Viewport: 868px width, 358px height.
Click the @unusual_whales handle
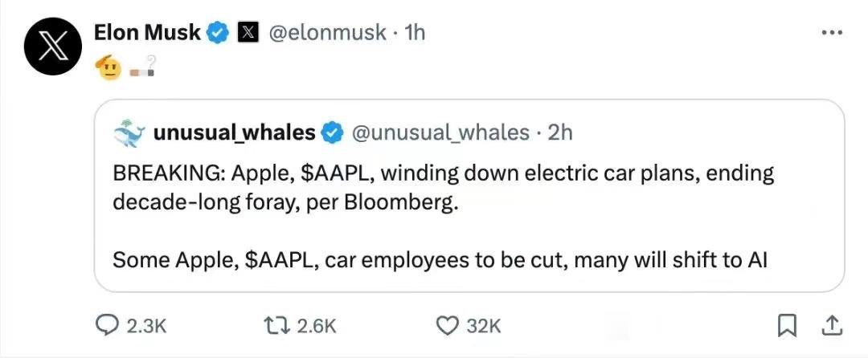440,132
